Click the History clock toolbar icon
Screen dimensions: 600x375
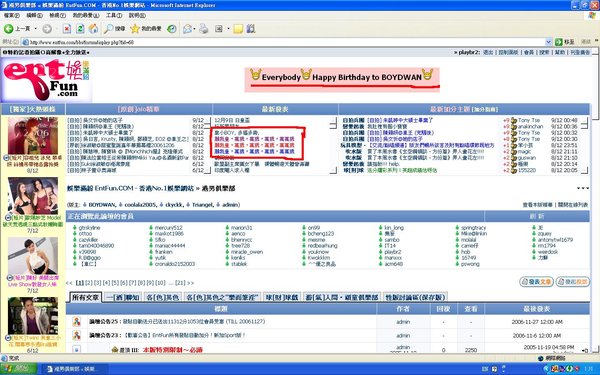172,29
